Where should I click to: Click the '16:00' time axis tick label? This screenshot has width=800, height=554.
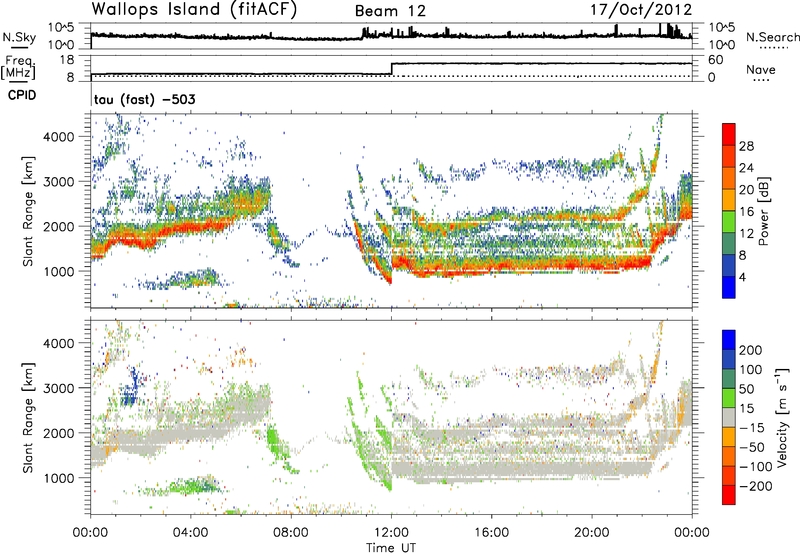pos(491,533)
